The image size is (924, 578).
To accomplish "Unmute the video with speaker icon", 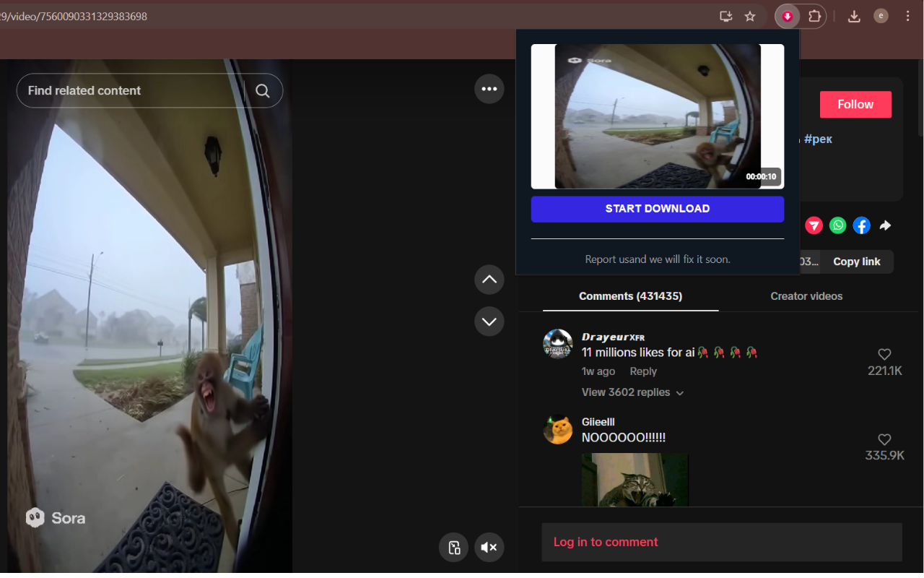I will [x=489, y=548].
